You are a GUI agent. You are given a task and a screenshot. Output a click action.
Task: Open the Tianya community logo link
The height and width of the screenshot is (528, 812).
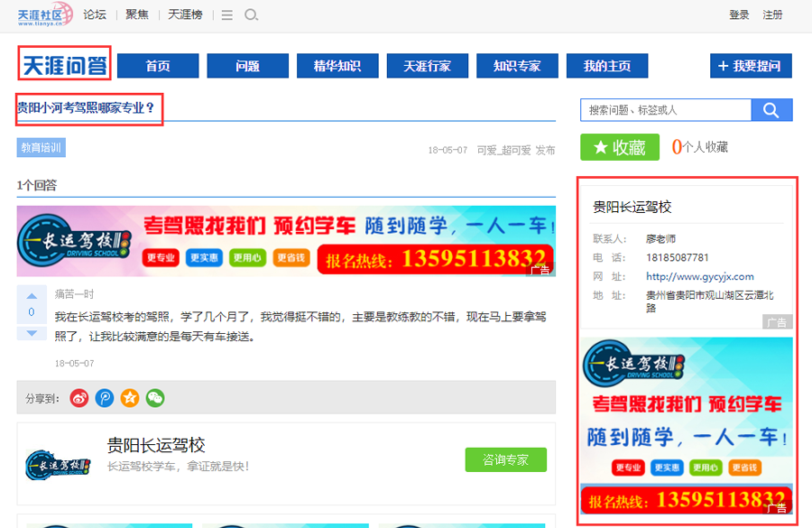pos(45,14)
